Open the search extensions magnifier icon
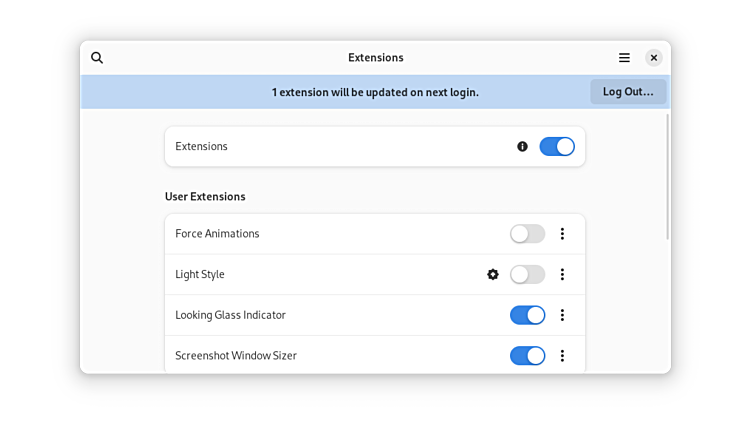Image resolution: width=752 pixels, height=423 pixels. pyautogui.click(x=97, y=58)
